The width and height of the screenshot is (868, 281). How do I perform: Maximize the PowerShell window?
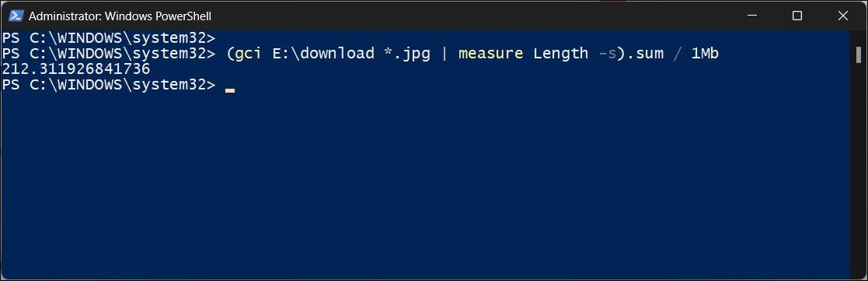tap(797, 16)
